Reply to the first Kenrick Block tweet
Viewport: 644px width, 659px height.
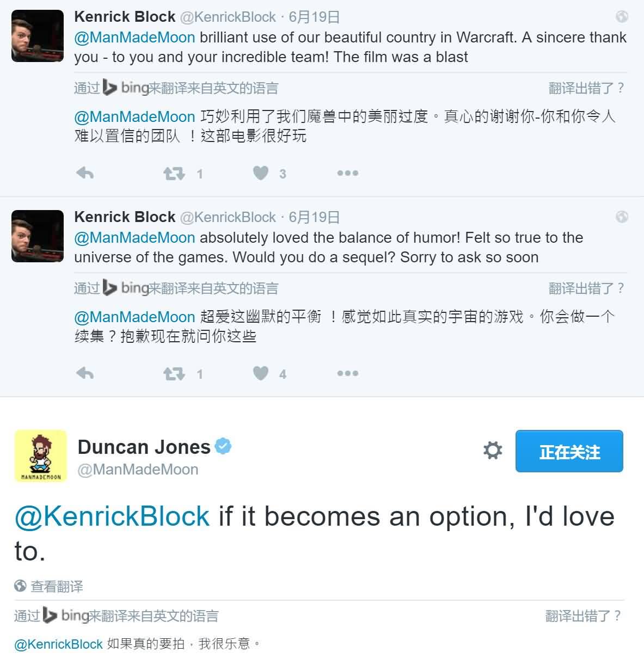pyautogui.click(x=85, y=173)
